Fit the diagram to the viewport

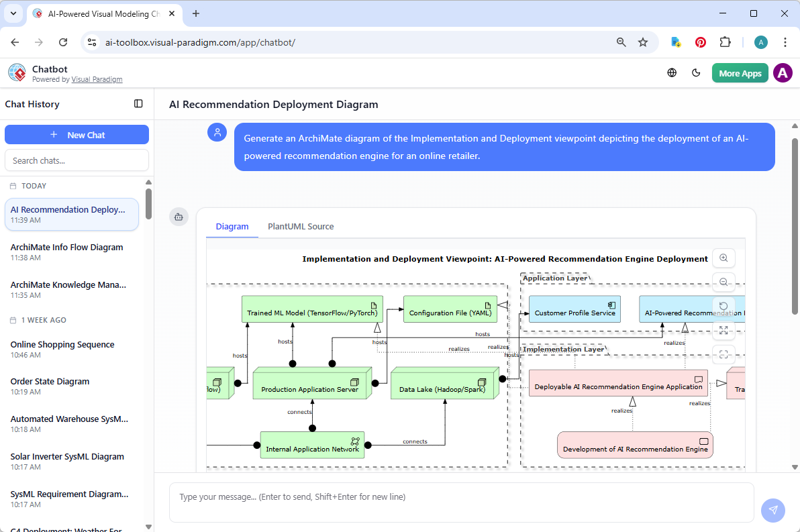pyautogui.click(x=723, y=354)
